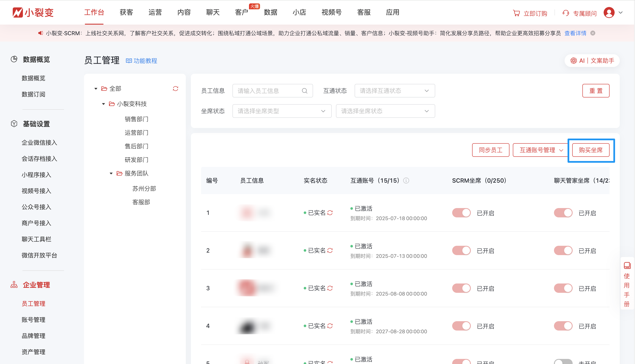Open user avatar profile
Viewport: 635px width, 364px height.
[609, 13]
